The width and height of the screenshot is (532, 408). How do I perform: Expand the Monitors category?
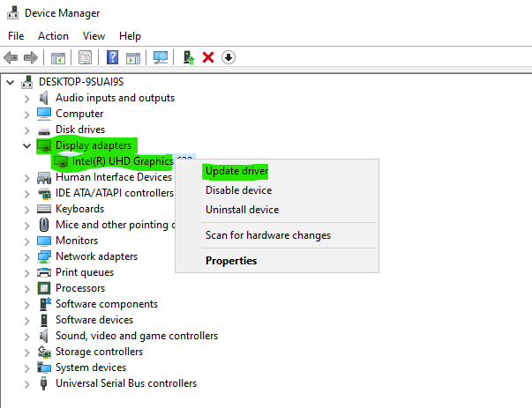coord(26,241)
